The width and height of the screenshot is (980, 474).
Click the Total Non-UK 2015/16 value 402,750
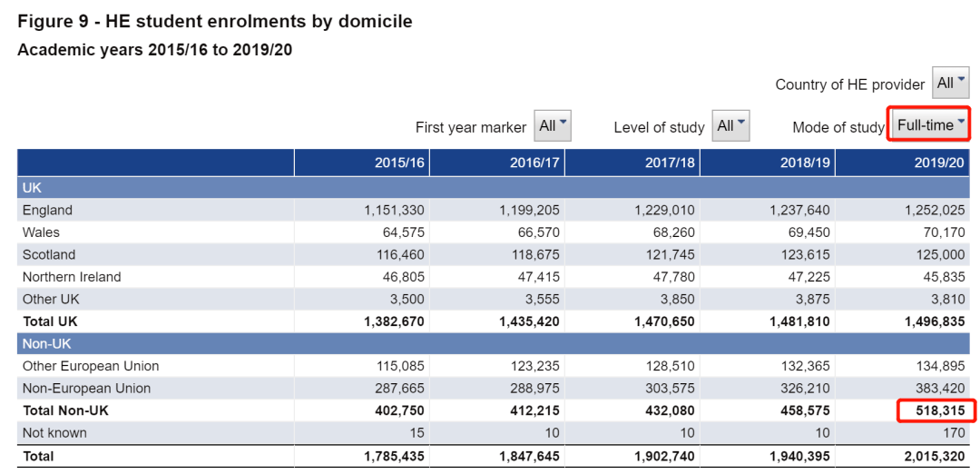pyautogui.click(x=400, y=410)
